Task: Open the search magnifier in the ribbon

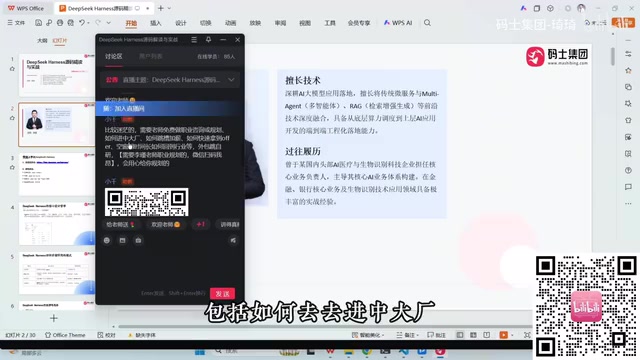Action: point(427,23)
